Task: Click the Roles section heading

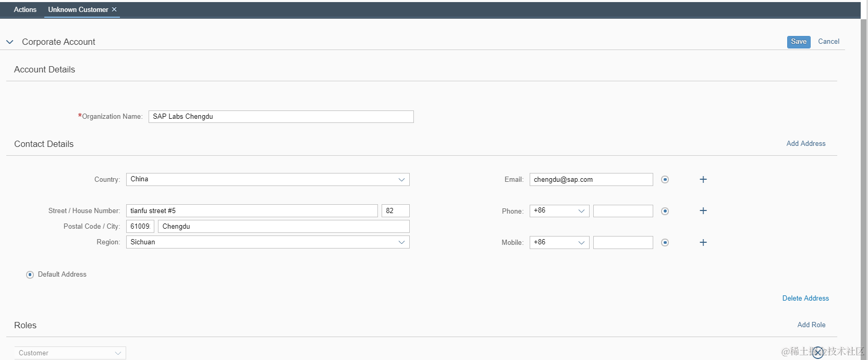Action: pyautogui.click(x=25, y=325)
